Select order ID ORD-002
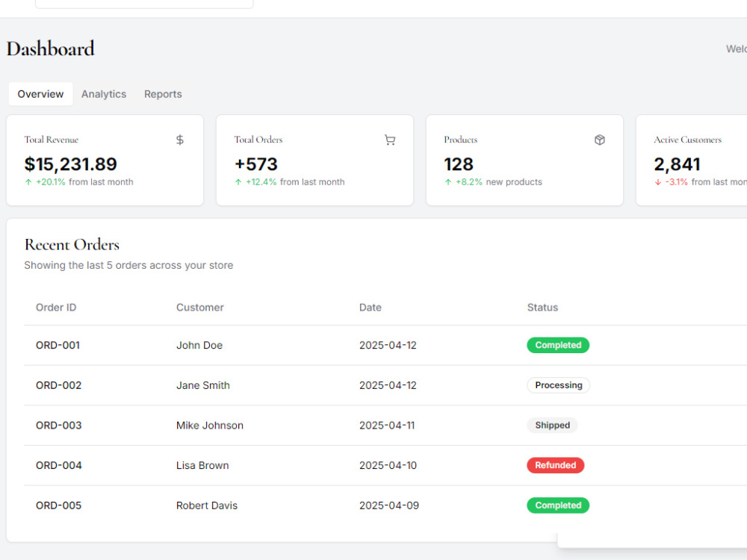Viewport: 747px width, 560px height. (58, 385)
